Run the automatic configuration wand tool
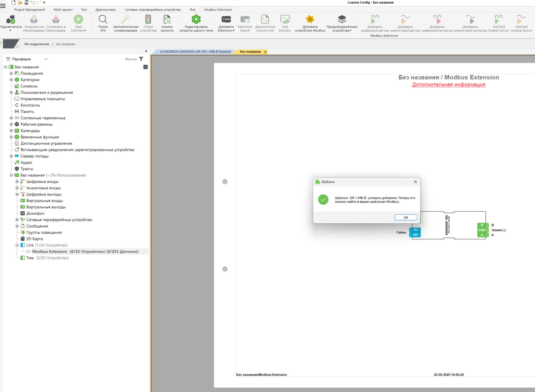This screenshot has height=392, width=535. point(126,20)
